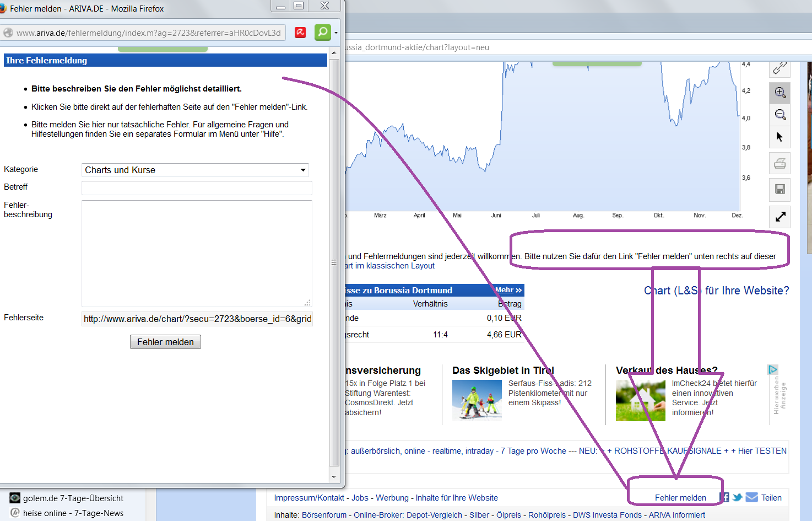Select the zoom-out magnifier chart tool
This screenshot has width=812, height=521.
(780, 115)
